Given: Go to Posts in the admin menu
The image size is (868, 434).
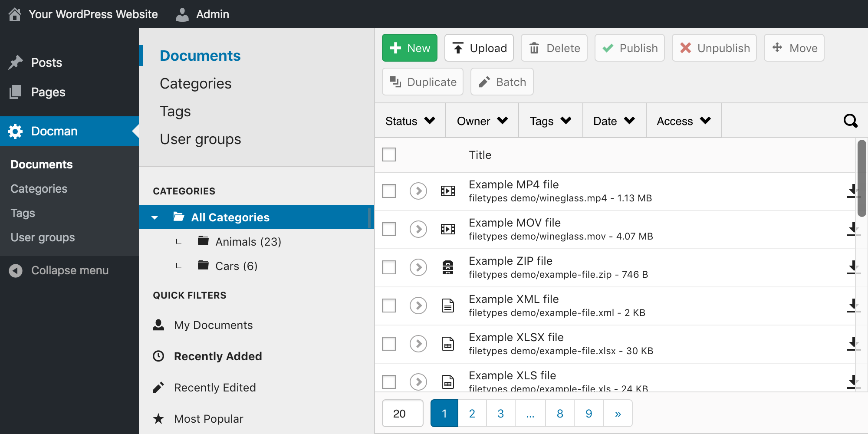Looking at the screenshot, I should [46, 62].
